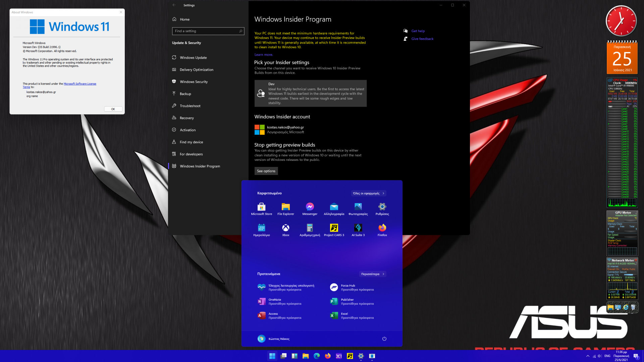Open Windows Update settings page
This screenshot has width=644, height=362.
click(193, 58)
